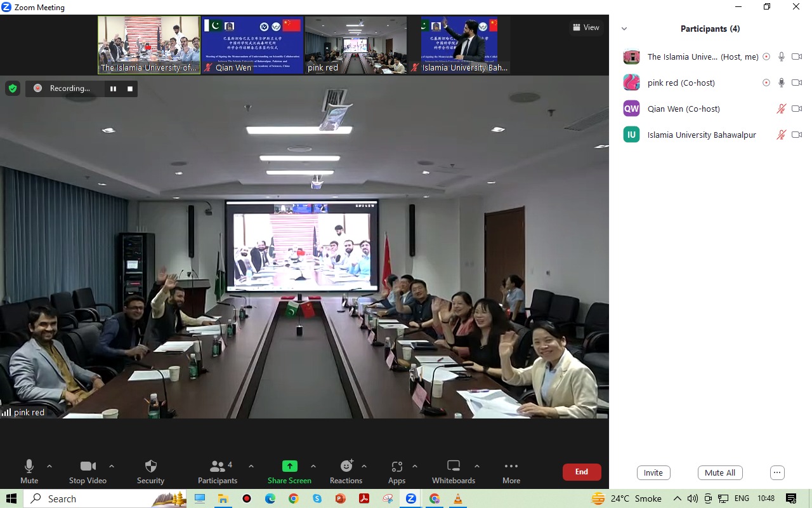Viewport: 812px width, 508px height.
Task: Select Qian Wen (Co-host) in participants list
Action: pyautogui.click(x=683, y=109)
